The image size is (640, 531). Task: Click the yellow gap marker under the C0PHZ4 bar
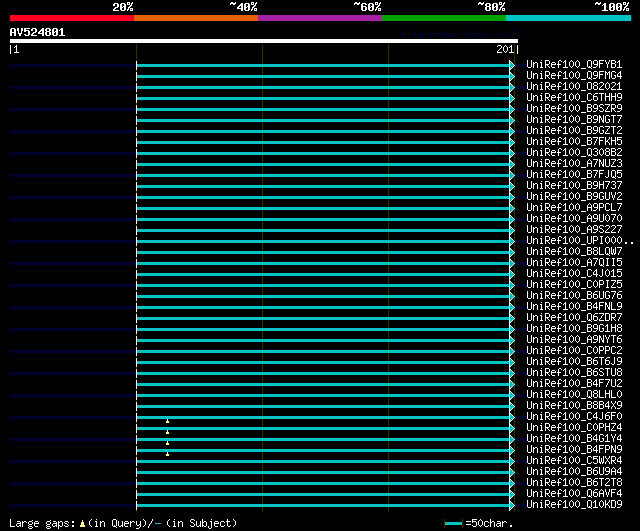click(x=167, y=432)
